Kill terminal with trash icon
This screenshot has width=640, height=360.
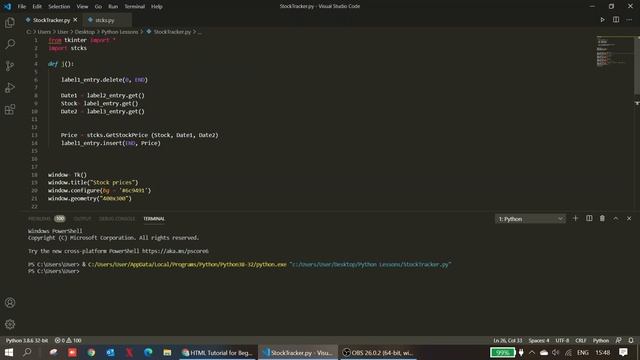(602, 218)
